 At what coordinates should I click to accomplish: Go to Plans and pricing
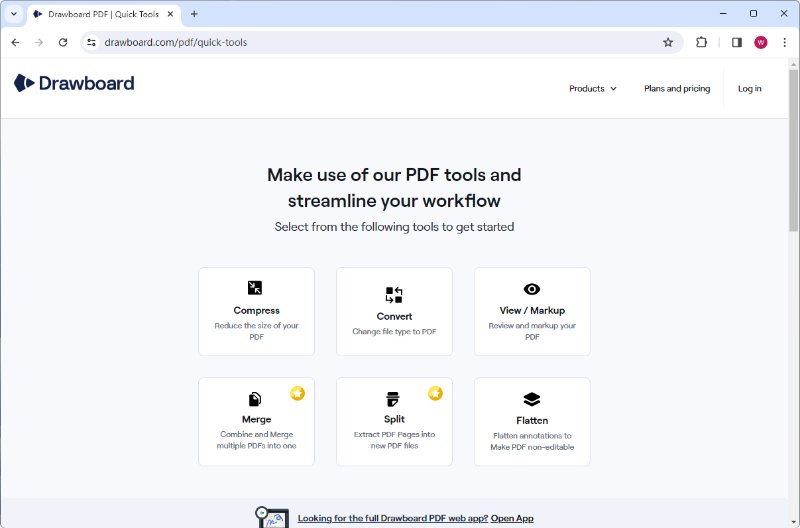[677, 88]
